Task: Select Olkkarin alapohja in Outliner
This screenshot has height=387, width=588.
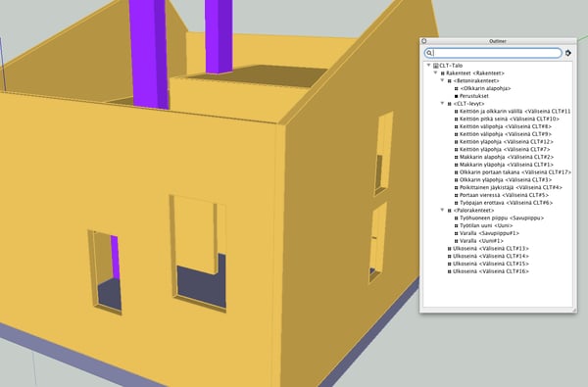Action: (485, 88)
